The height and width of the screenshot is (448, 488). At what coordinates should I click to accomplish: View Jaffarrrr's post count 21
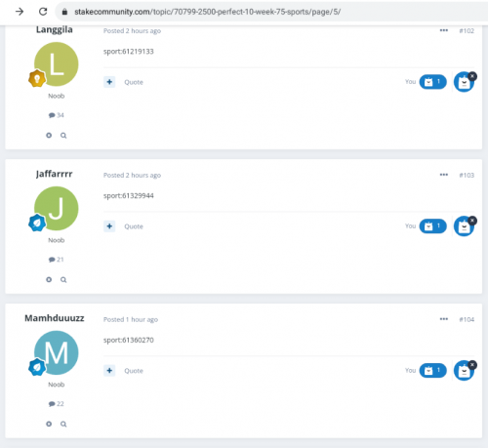[57, 260]
